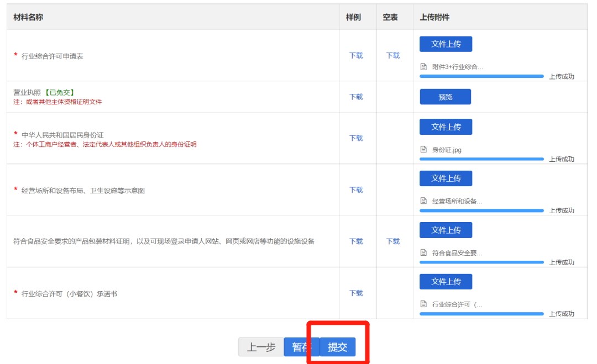Download the 空表 for 行业综合许可申请表
The image size is (597, 364).
392,56
